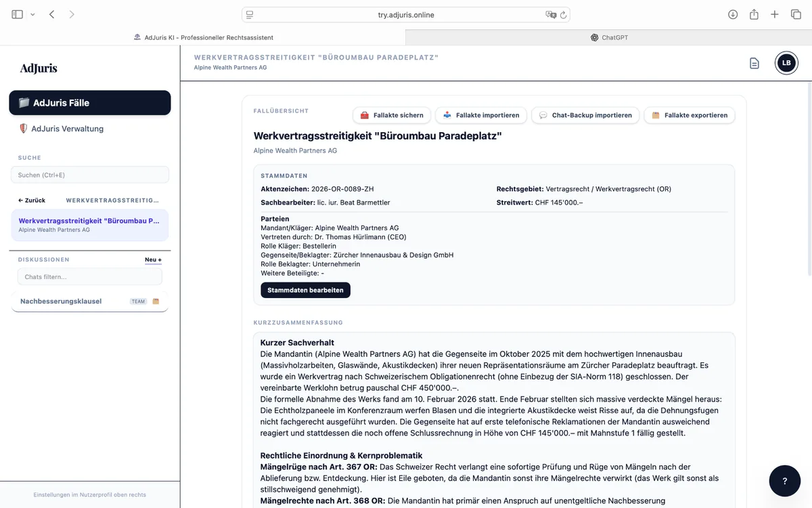Click Fallakte exportieren button
812x508 pixels.
click(689, 115)
